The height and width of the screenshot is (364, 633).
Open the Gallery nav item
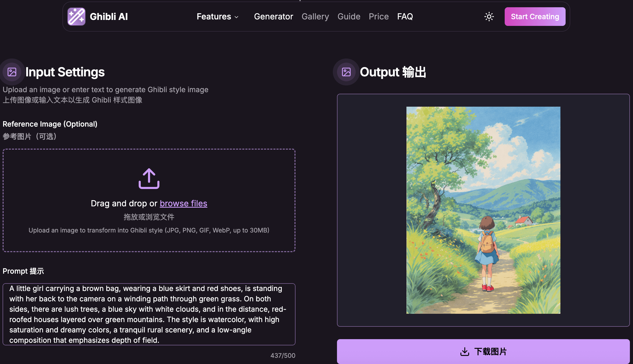click(x=315, y=17)
